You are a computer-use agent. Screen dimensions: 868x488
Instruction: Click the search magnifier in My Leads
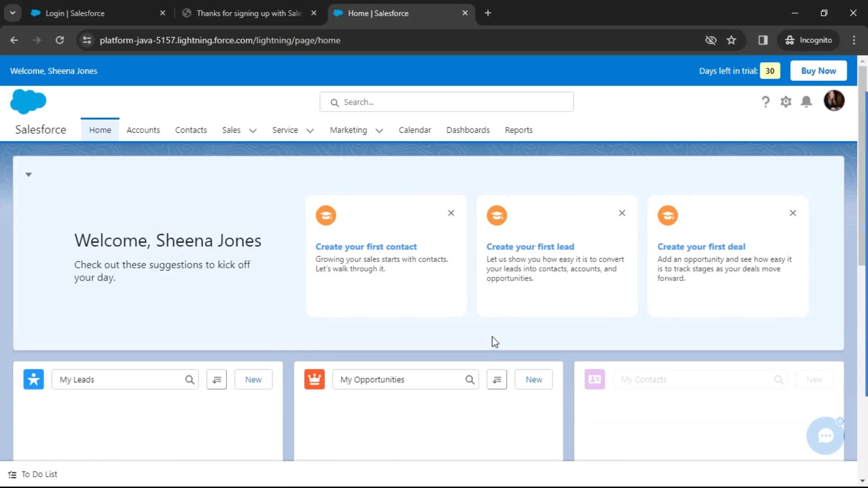tap(189, 380)
